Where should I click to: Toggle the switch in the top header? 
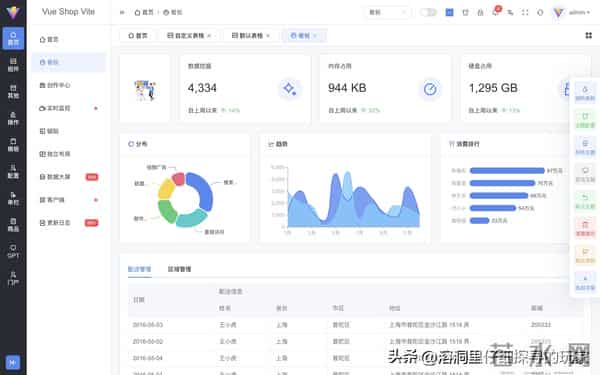coord(428,12)
